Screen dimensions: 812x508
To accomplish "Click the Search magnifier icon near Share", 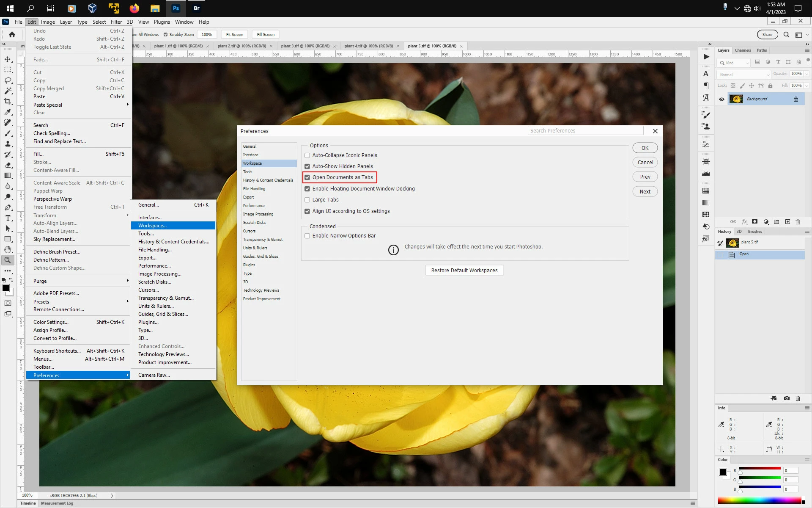I will pos(786,35).
